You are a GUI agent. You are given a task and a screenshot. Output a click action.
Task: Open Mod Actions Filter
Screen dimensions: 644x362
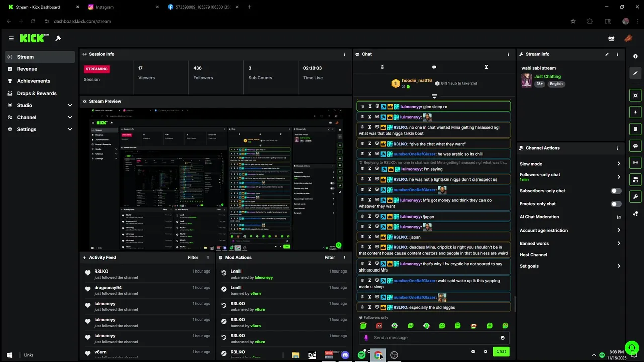330,258
